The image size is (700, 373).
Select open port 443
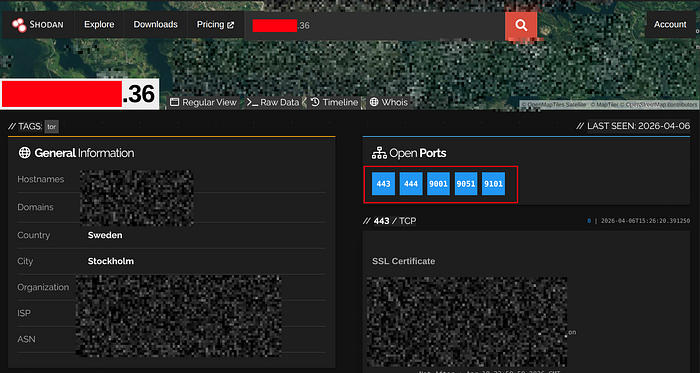coord(383,184)
